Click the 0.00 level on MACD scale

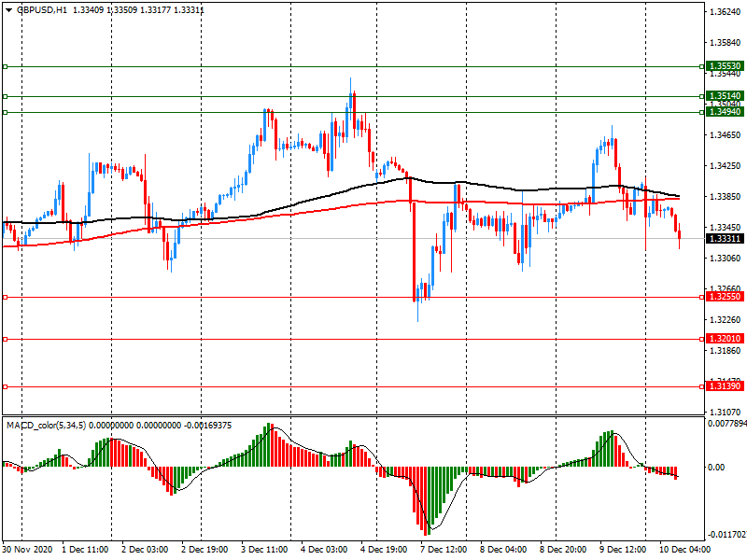tap(717, 468)
